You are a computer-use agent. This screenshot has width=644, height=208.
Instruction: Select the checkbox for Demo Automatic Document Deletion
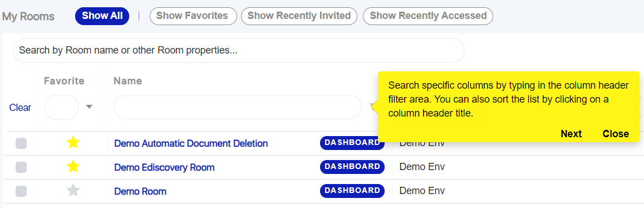point(21,143)
